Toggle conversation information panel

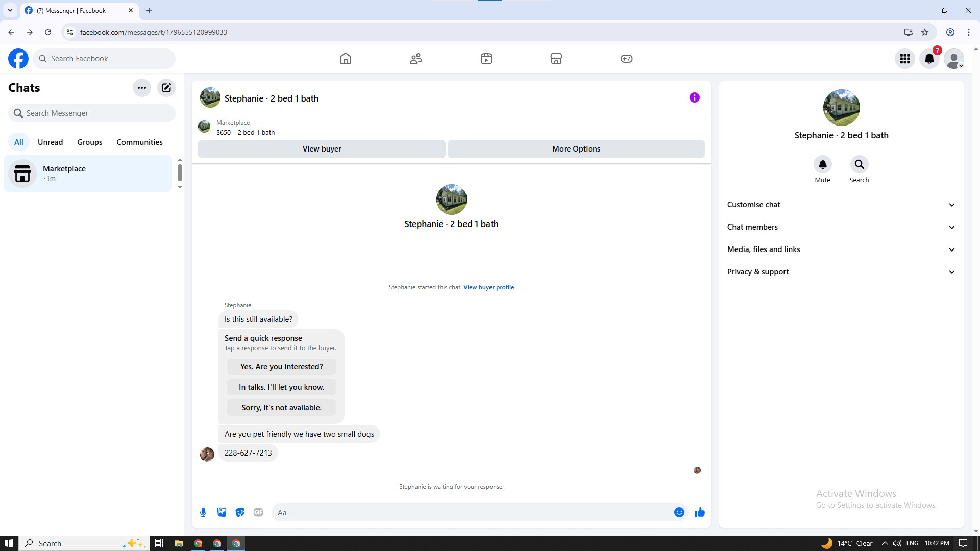click(x=694, y=97)
